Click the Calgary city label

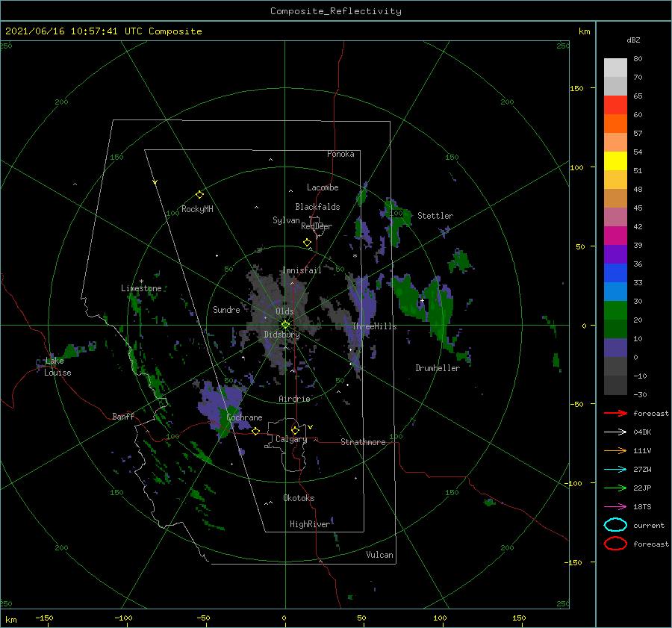click(x=291, y=439)
